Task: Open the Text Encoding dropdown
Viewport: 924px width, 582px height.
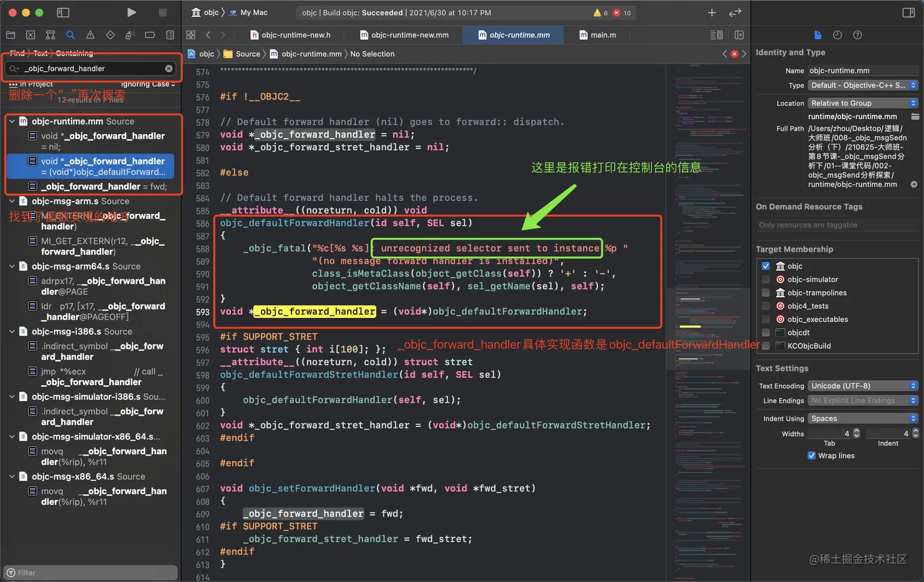Action: [863, 386]
